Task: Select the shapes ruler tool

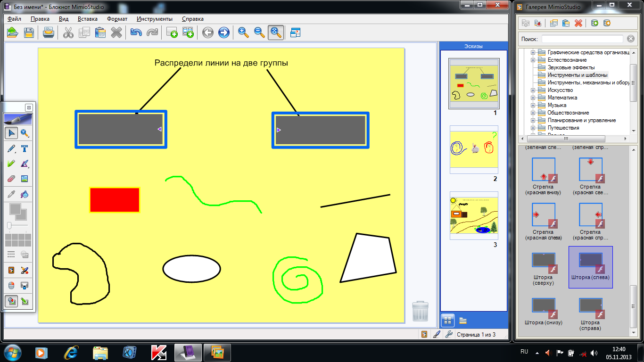Action: 25,164
